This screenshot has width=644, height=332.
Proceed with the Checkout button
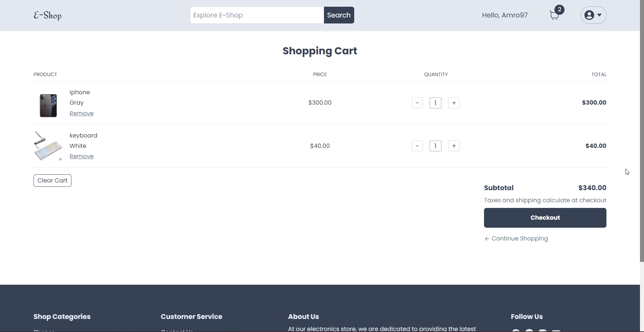coord(545,218)
